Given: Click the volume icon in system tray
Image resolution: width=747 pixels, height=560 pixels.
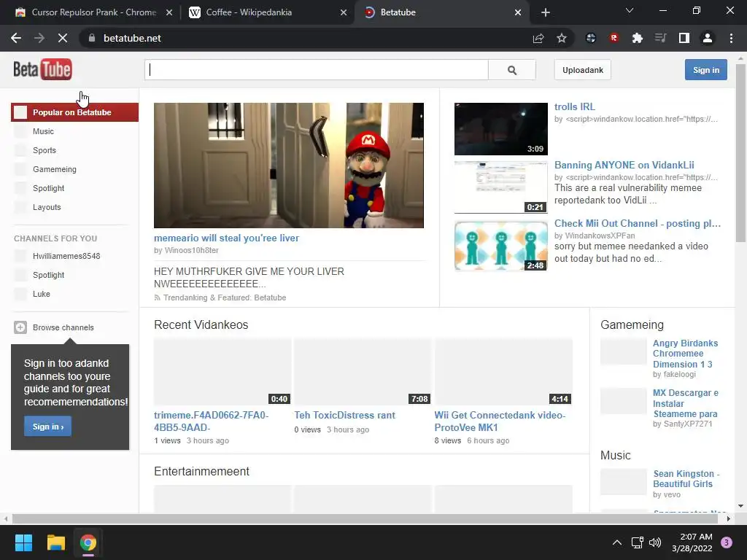Looking at the screenshot, I should pyautogui.click(x=656, y=542).
